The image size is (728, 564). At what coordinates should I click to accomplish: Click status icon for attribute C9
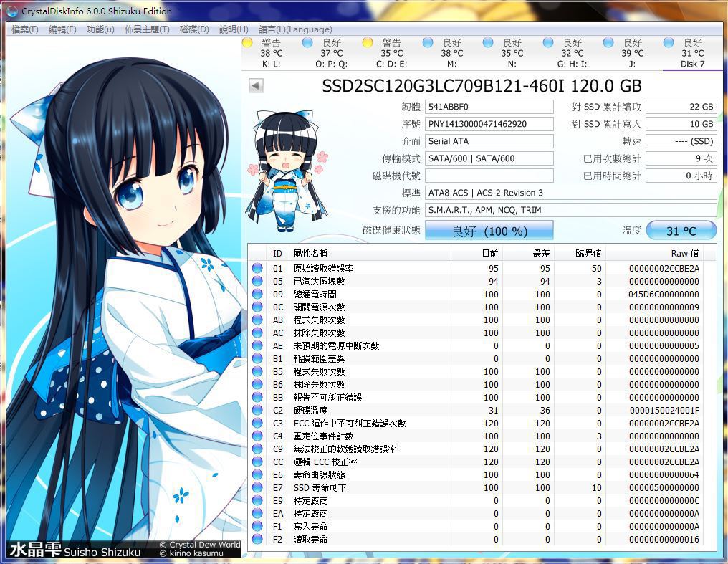click(257, 449)
